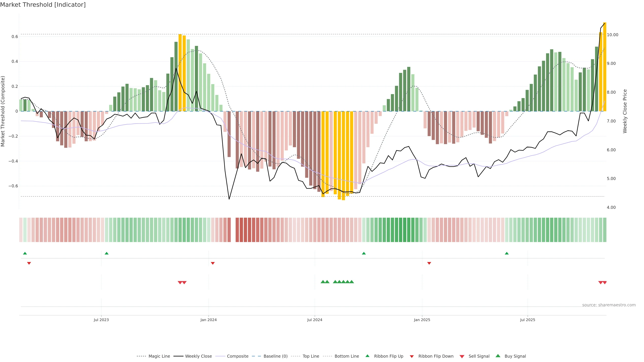Select the red flip-down triangle nearest Jan 2025
Image resolution: width=644 pixels, height=362 pixels.
coord(429,263)
